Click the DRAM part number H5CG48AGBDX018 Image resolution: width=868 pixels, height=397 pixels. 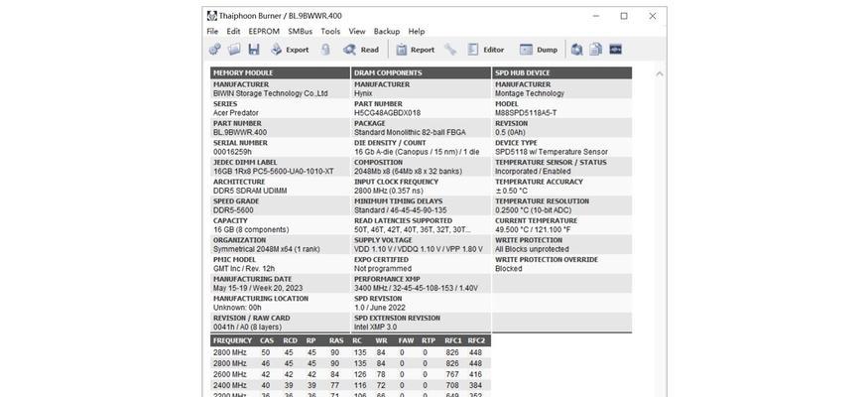[x=387, y=113]
